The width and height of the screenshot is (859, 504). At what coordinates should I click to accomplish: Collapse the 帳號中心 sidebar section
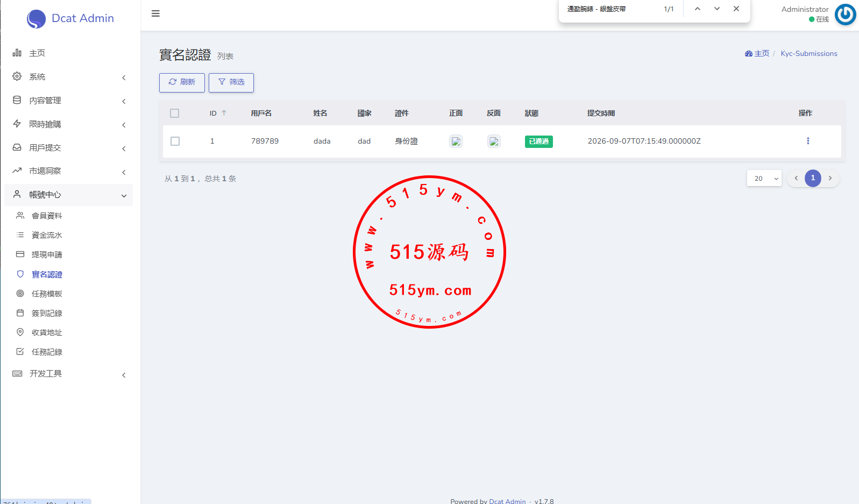(x=69, y=195)
